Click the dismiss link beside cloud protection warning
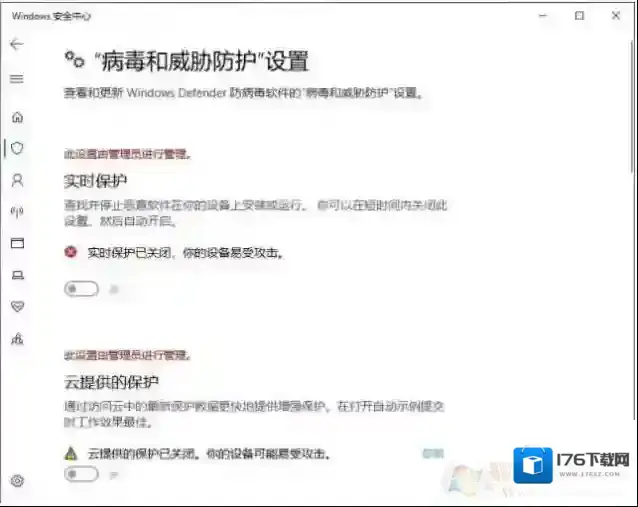The height and width of the screenshot is (507, 638). pos(433,453)
